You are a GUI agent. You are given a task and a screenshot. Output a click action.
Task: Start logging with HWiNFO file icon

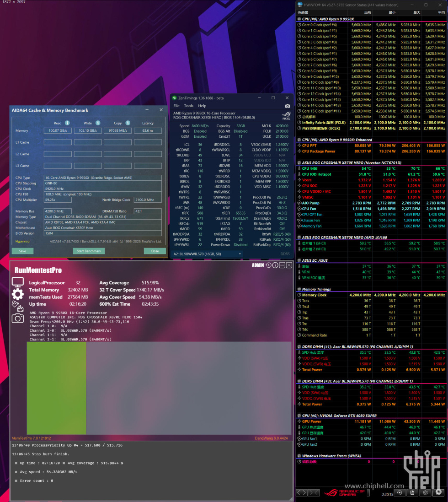(x=412, y=493)
